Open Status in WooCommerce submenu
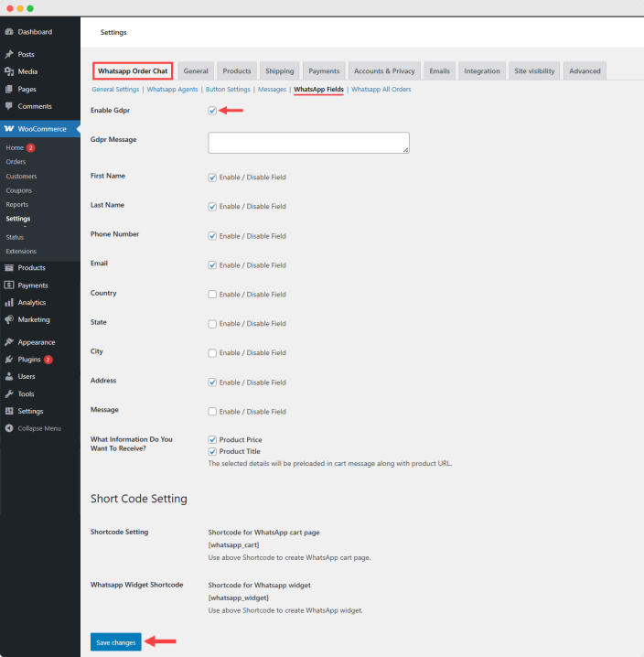Image resolution: width=644 pixels, height=657 pixels. 15,237
